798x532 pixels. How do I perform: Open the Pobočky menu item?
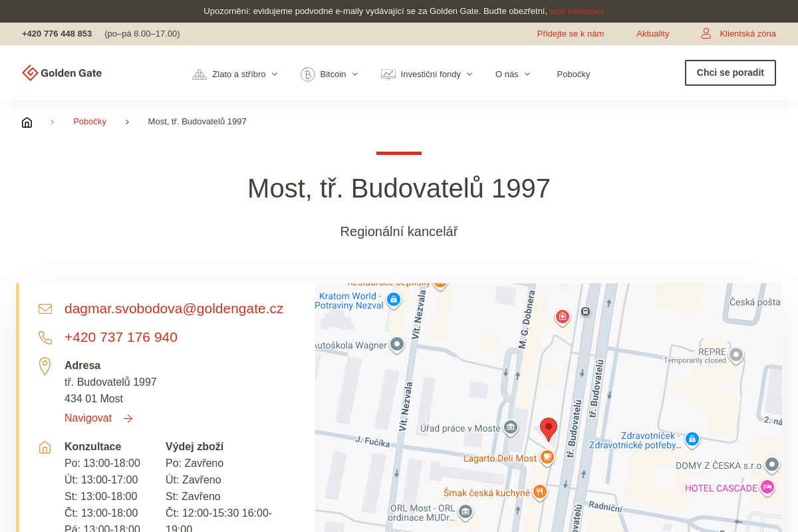tap(573, 74)
